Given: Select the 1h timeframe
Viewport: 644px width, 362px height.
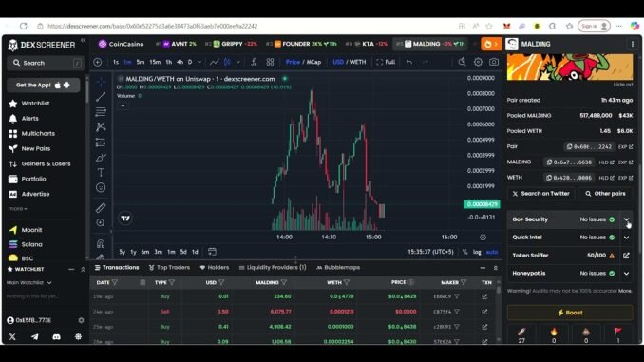Looking at the screenshot, I should pyautogui.click(x=169, y=62).
